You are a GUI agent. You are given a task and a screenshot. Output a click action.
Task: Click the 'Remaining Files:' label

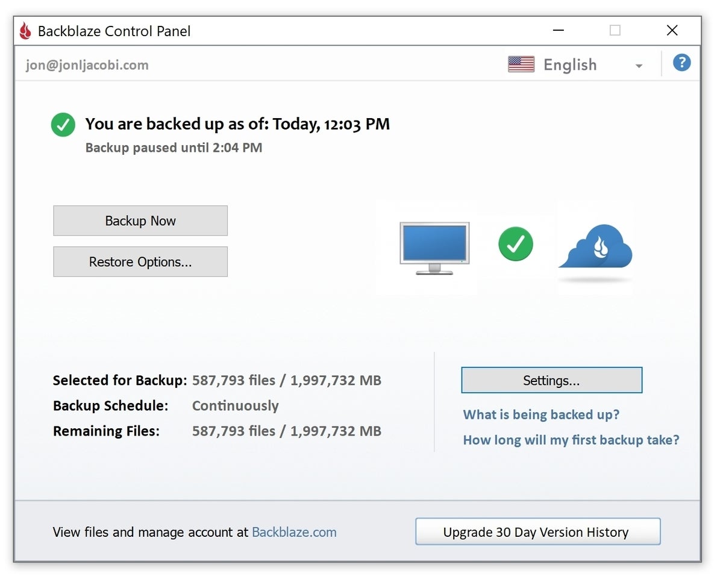(x=106, y=431)
